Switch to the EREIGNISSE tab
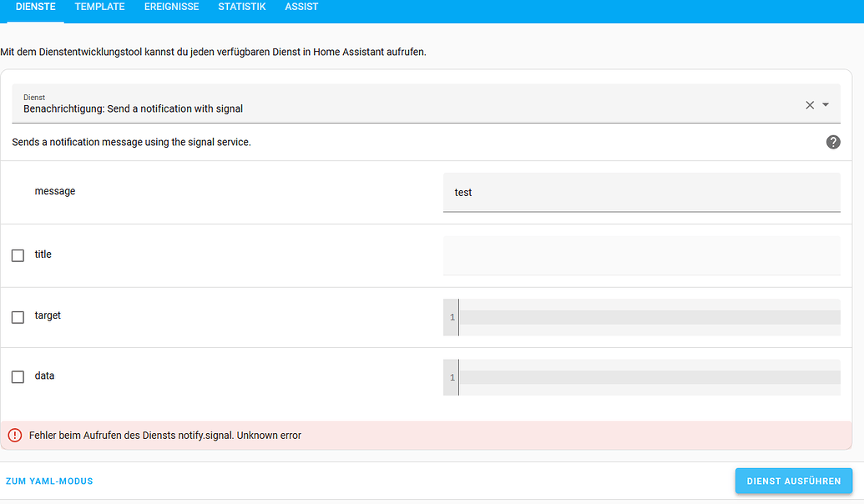This screenshot has height=504, width=864. click(x=171, y=7)
